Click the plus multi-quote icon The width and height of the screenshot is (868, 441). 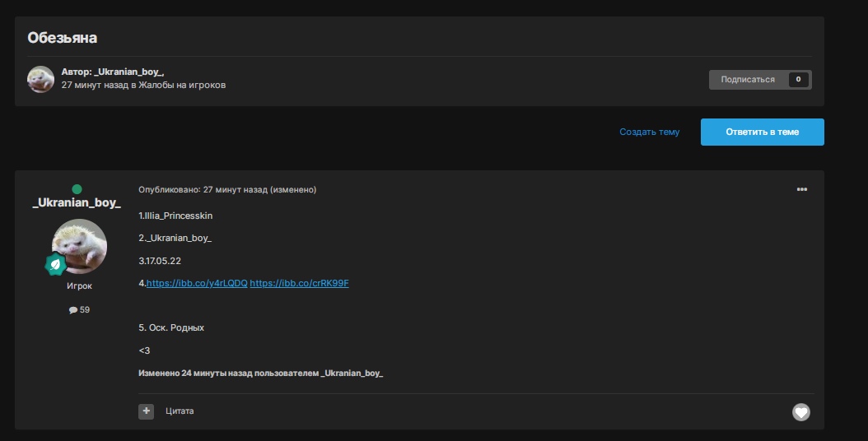146,411
